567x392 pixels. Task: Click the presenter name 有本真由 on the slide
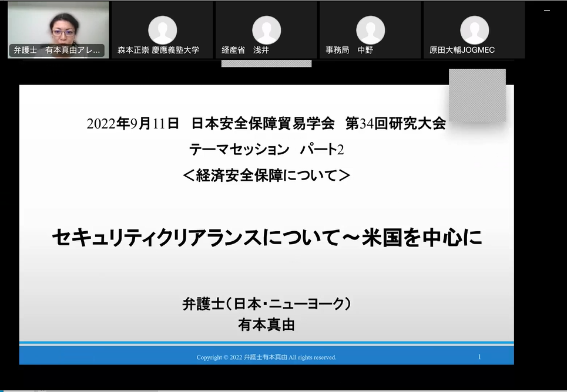click(x=266, y=325)
